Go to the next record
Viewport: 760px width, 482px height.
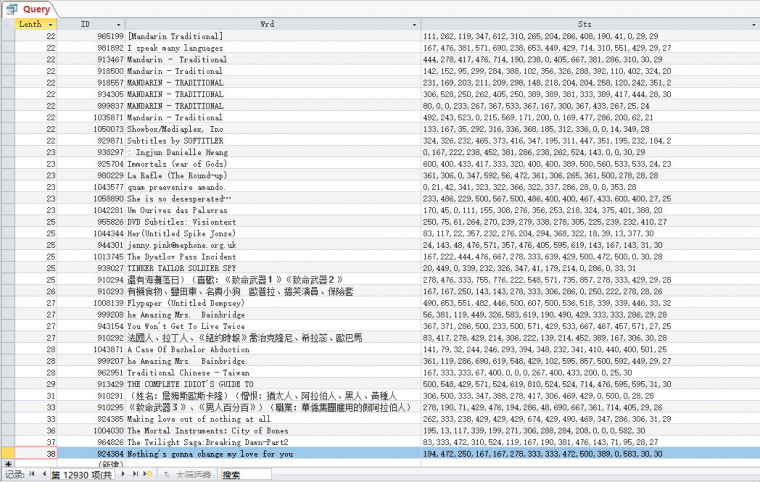click(123, 474)
